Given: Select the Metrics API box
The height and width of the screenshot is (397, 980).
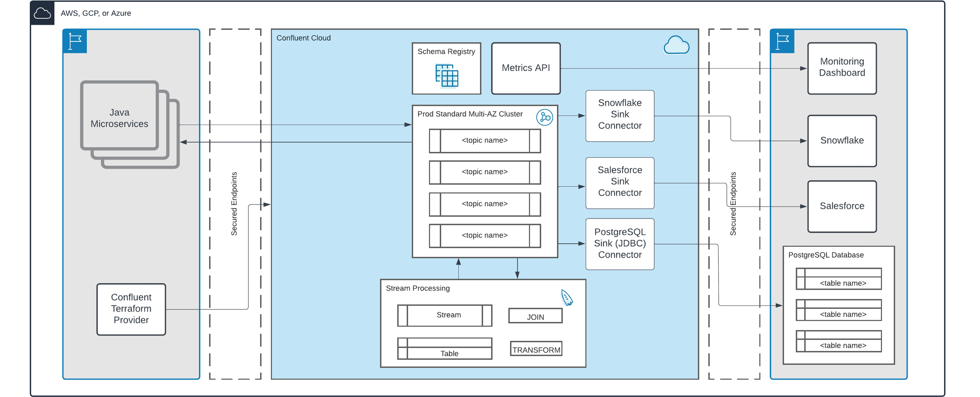Looking at the screenshot, I should [x=526, y=68].
